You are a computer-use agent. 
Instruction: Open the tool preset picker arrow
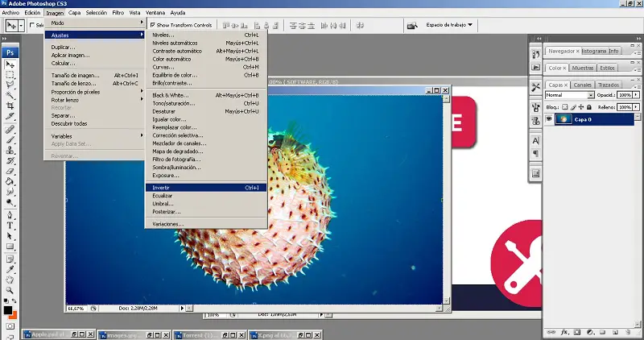(21, 26)
